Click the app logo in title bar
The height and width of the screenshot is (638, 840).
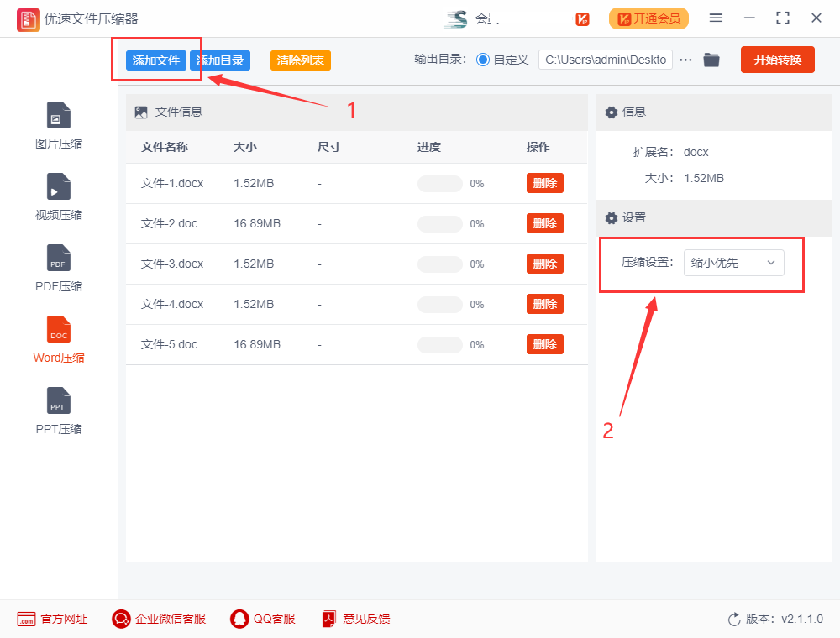click(28, 20)
